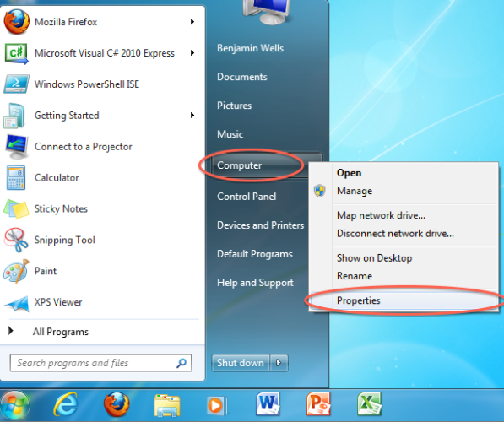Viewport: 504px width, 422px height.
Task: Open Excel from the taskbar
Action: (x=369, y=403)
